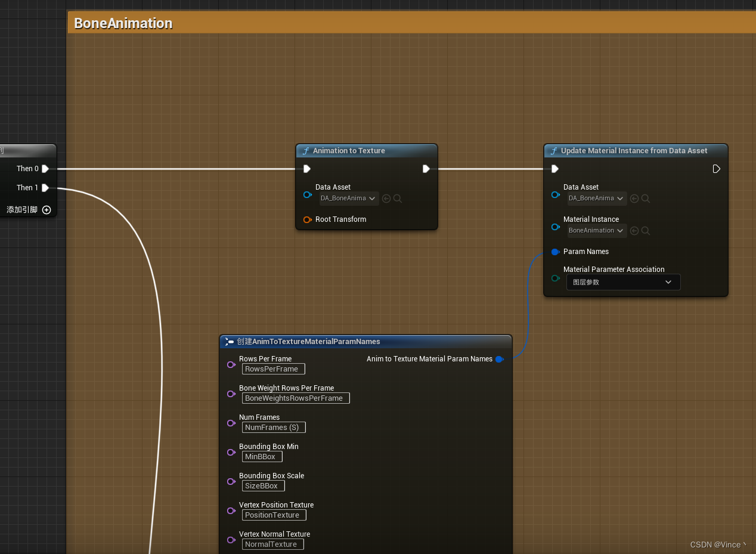Click Data Asset pin on Animation to Texture
756x554 pixels.
pyautogui.click(x=308, y=195)
